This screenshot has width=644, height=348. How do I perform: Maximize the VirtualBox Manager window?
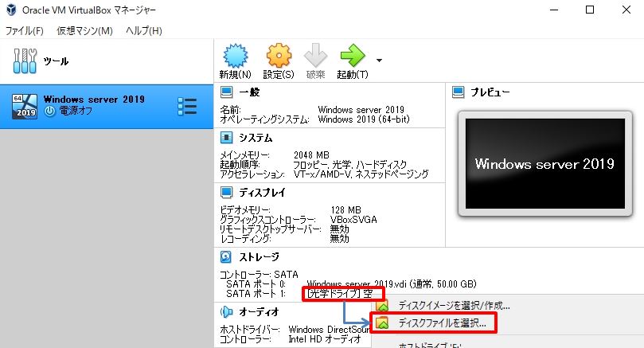click(590, 10)
